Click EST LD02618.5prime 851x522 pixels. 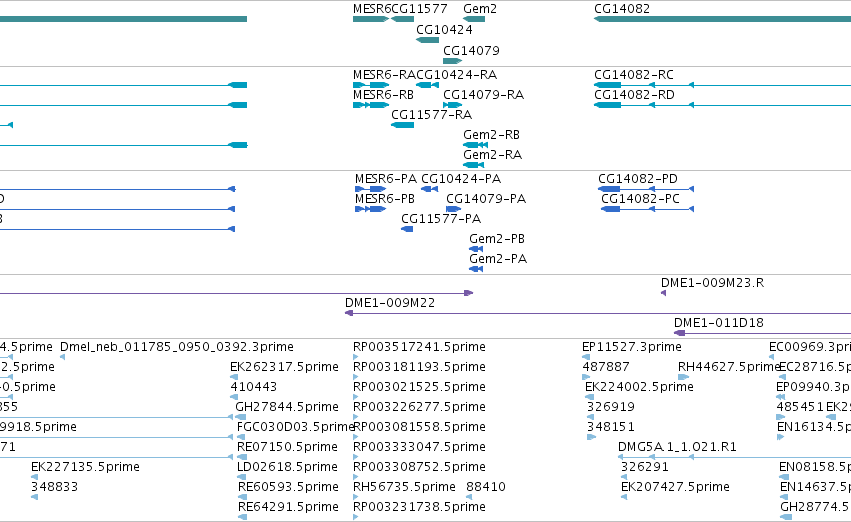coord(287,467)
